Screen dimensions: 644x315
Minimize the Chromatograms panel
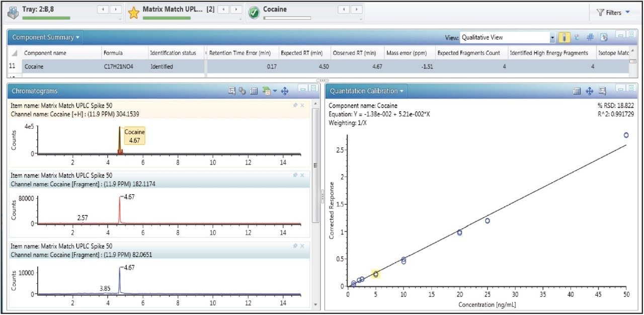[302, 88]
